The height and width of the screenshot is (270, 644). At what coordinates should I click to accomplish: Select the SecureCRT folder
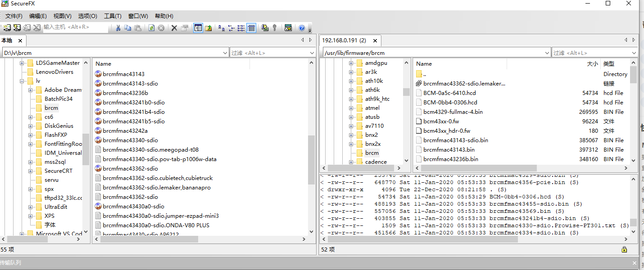click(58, 171)
